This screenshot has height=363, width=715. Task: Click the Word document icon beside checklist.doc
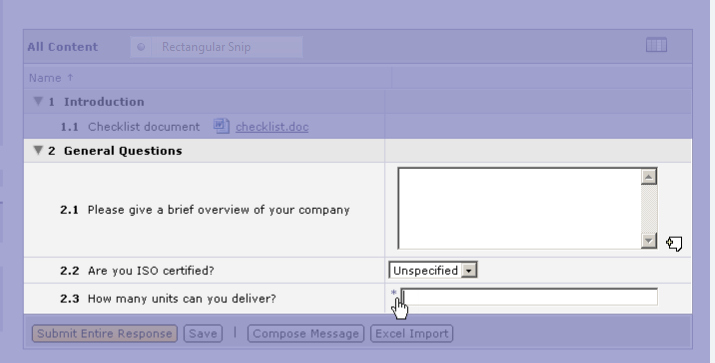click(x=221, y=126)
